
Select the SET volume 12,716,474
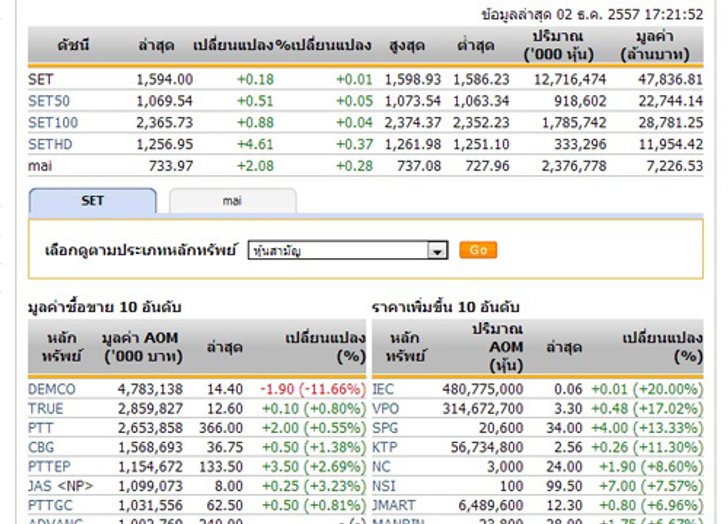[570, 79]
